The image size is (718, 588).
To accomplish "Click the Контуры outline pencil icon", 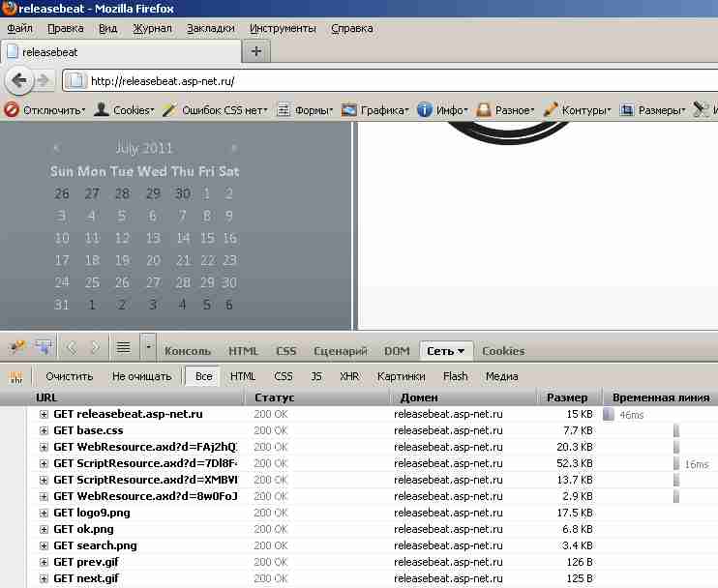I will (x=551, y=110).
